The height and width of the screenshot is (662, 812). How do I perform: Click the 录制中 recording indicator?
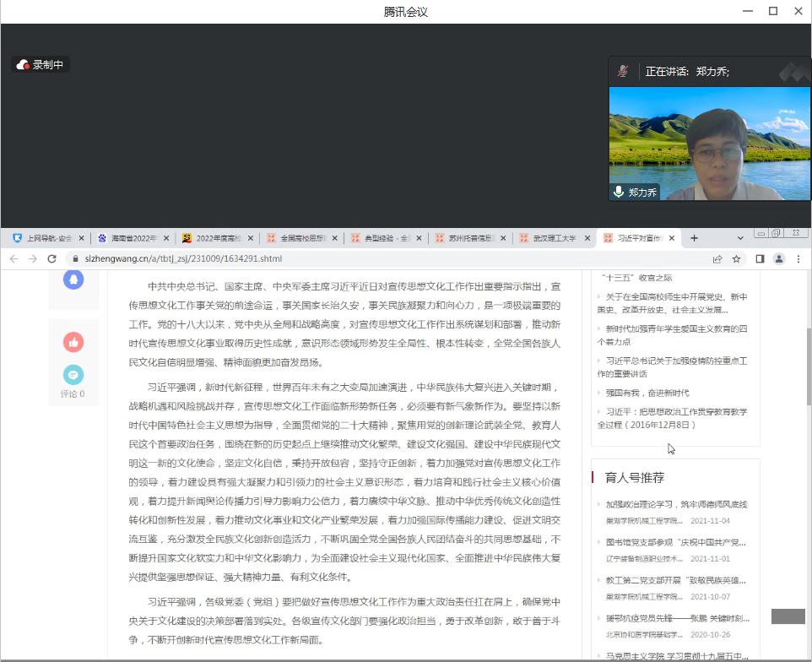41,65
